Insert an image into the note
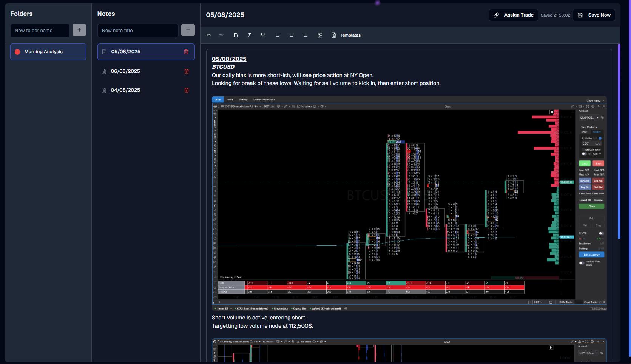This screenshot has height=364, width=631. (320, 35)
